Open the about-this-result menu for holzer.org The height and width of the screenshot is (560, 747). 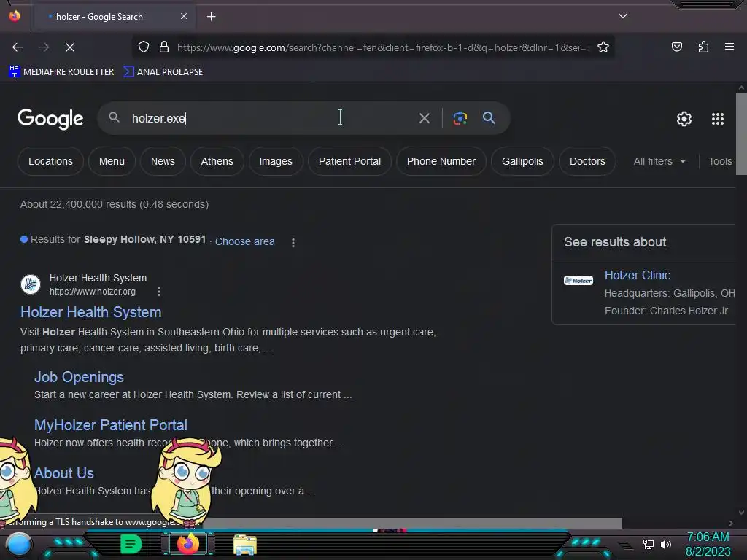(158, 292)
